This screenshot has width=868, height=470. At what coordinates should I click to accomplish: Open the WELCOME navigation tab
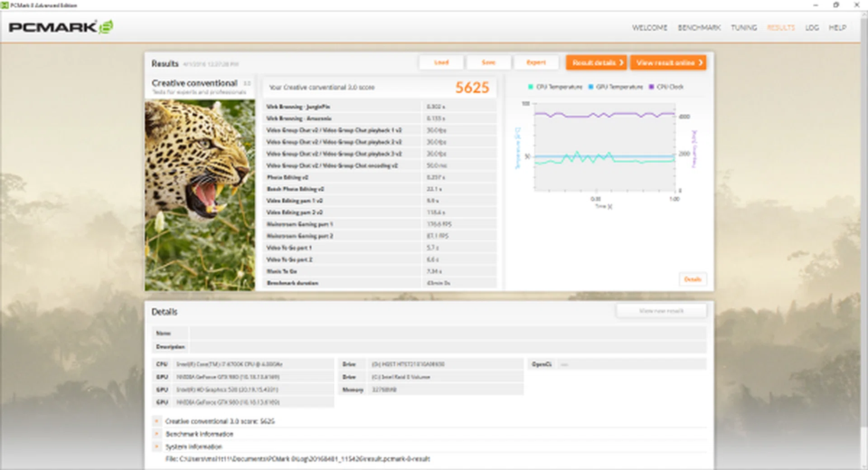point(650,28)
